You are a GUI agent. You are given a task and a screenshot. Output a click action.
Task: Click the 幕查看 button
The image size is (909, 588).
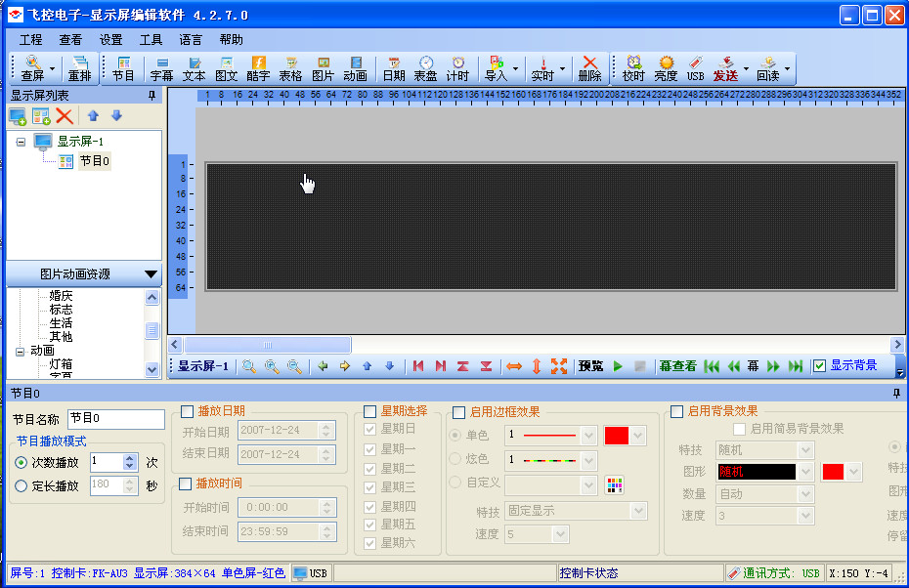677,366
